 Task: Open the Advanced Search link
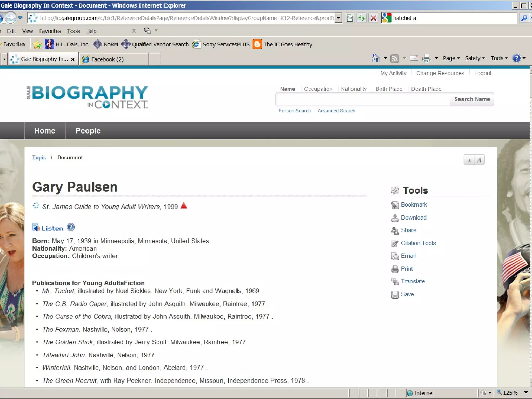point(336,111)
